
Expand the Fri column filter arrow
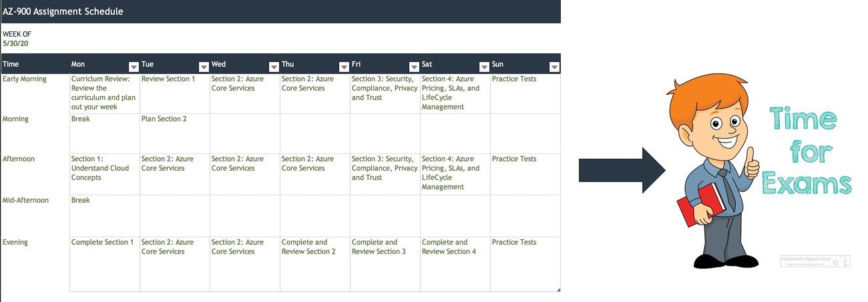(x=414, y=67)
